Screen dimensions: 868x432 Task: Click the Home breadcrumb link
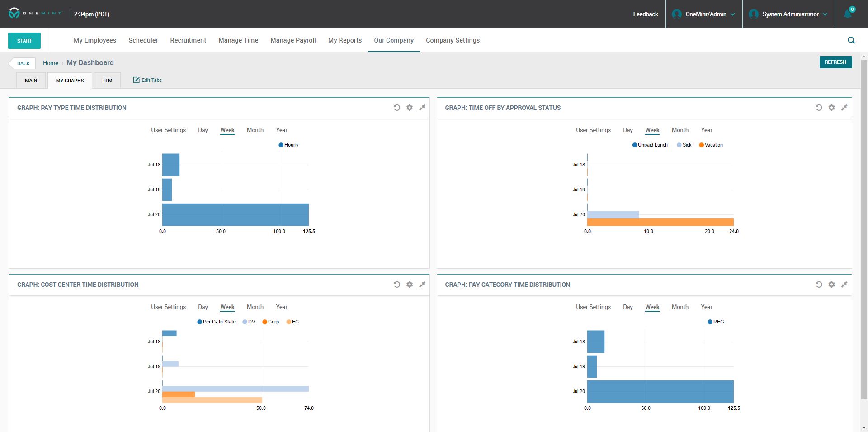tap(50, 63)
